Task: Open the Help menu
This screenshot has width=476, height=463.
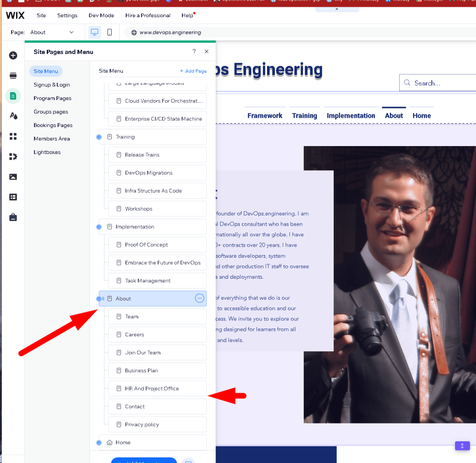Action: click(x=188, y=15)
